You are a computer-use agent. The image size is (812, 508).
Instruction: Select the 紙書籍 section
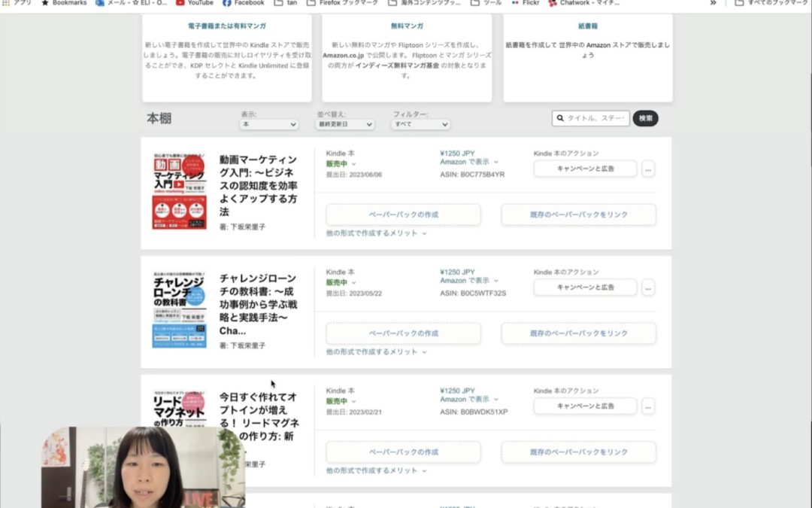click(x=586, y=26)
